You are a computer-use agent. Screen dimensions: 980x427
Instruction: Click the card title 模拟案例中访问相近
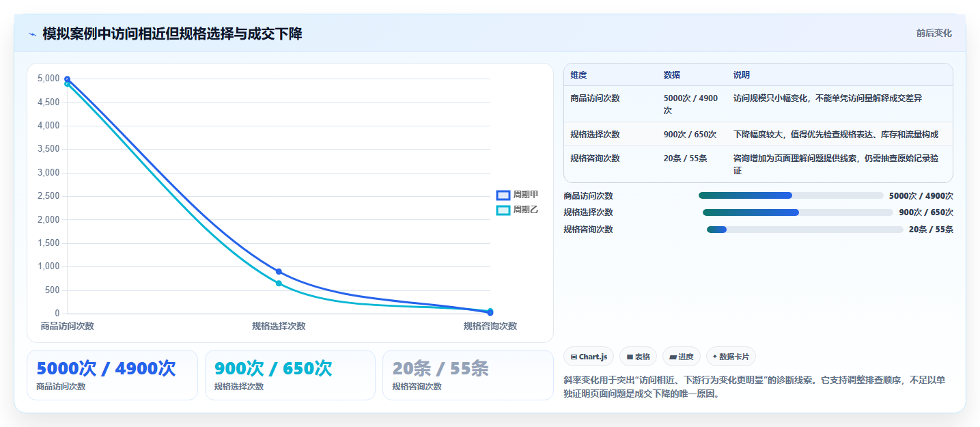172,33
